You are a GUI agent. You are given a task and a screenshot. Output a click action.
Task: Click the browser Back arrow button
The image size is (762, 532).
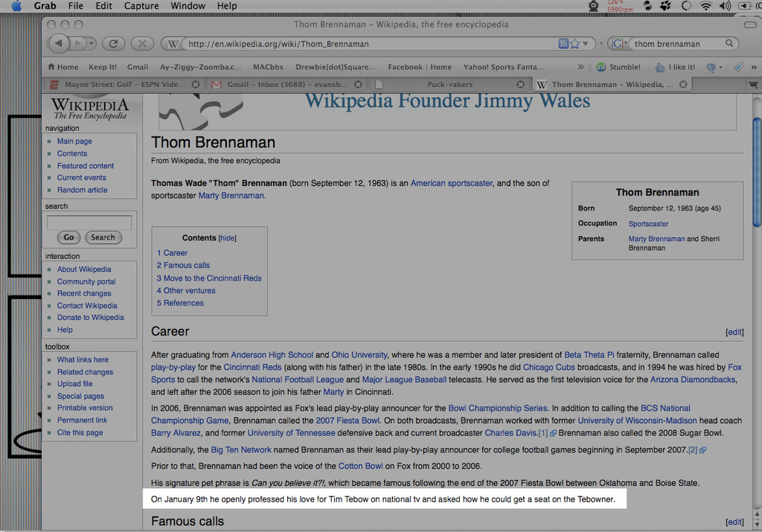tap(59, 43)
